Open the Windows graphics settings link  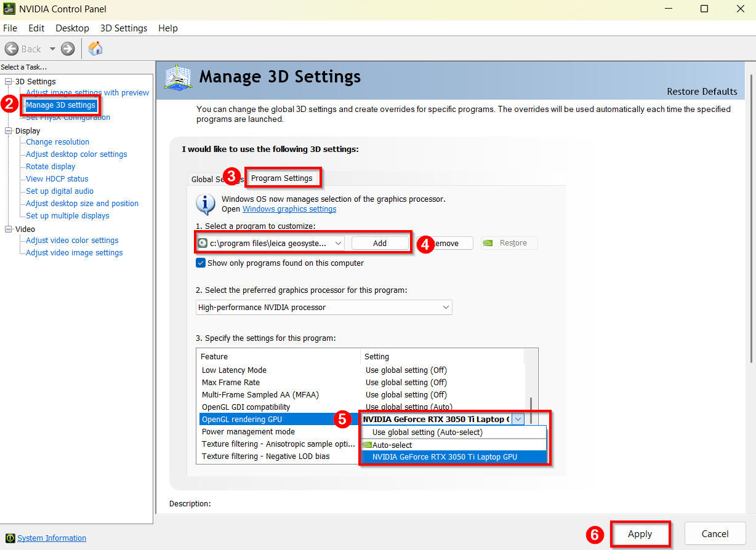pos(289,209)
